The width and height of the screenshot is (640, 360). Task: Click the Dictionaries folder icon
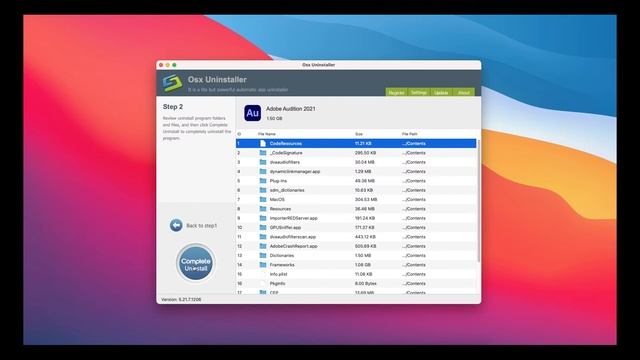tap(263, 256)
